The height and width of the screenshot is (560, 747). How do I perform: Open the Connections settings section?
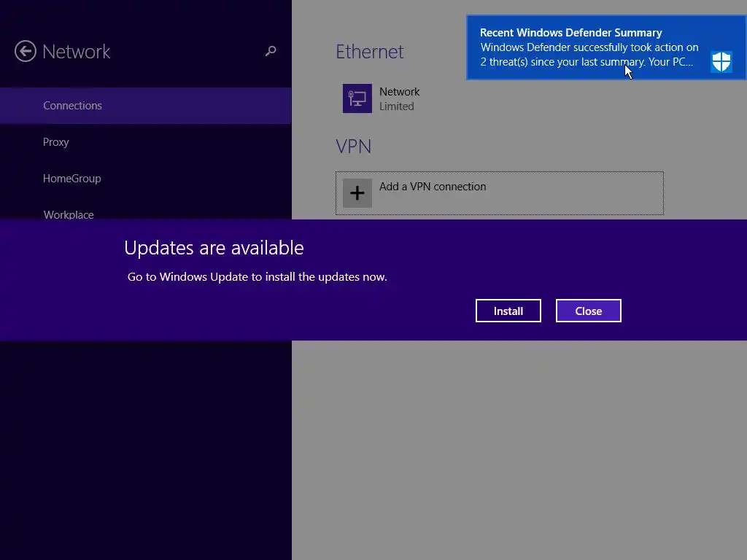point(145,106)
